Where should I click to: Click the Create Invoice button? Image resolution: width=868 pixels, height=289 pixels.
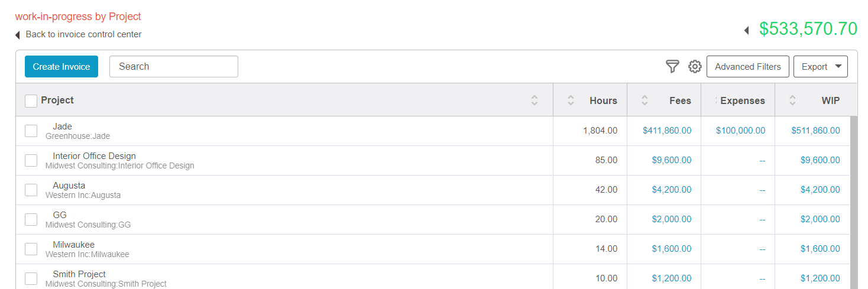pos(61,67)
